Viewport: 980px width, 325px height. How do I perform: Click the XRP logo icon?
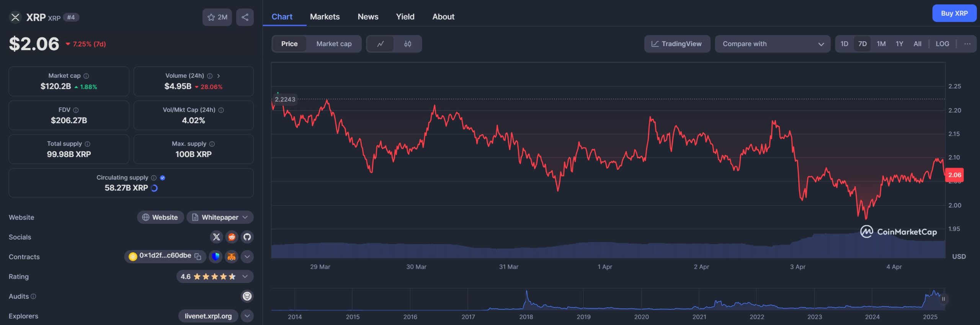[x=15, y=17]
